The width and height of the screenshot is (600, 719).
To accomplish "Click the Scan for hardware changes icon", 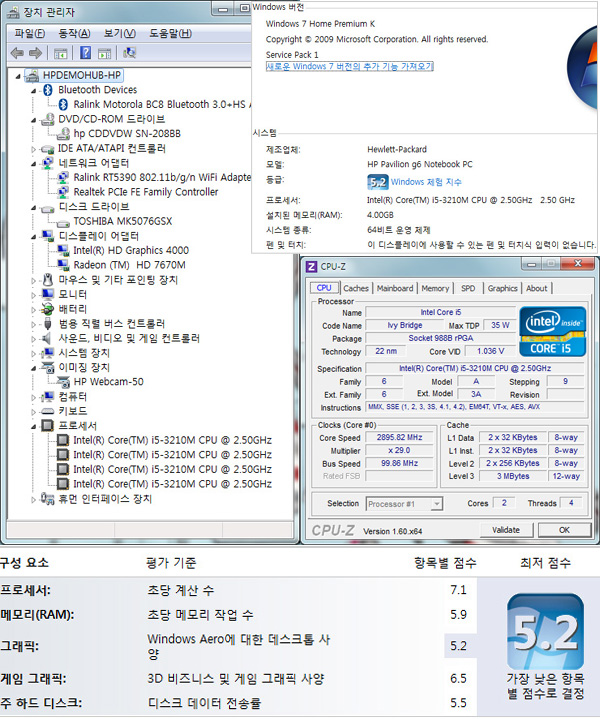I will [x=128, y=52].
